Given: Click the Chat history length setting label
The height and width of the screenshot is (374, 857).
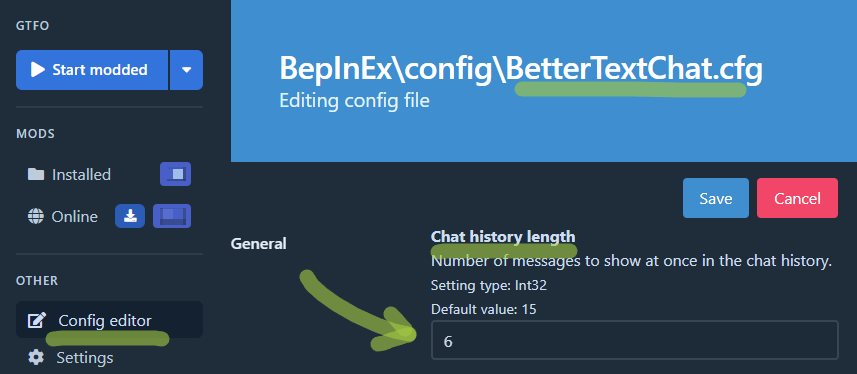Looking at the screenshot, I should (503, 237).
